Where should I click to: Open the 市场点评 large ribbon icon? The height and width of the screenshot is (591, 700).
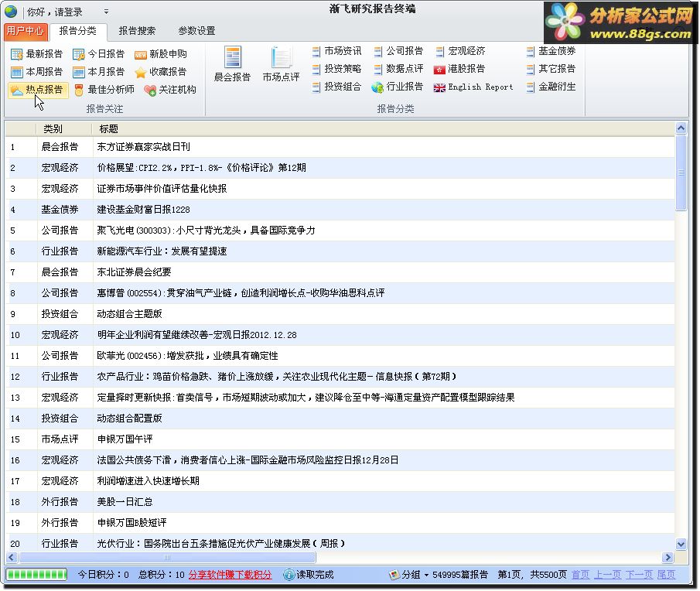281,64
